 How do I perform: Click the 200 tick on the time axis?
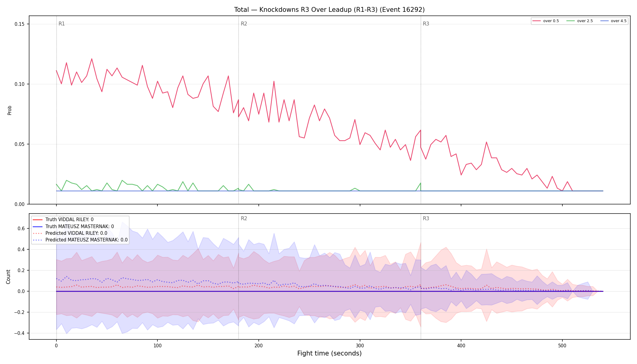(x=259, y=345)
